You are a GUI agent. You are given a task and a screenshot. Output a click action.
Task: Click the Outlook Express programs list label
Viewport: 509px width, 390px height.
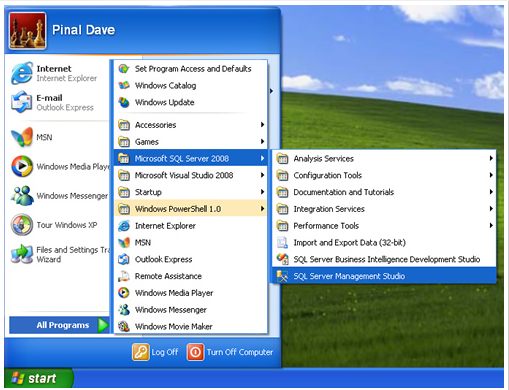[163, 259]
